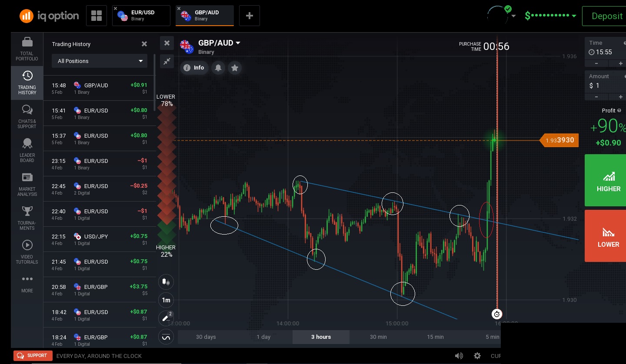Toggle chart fullscreen collapse arrows

click(x=167, y=61)
